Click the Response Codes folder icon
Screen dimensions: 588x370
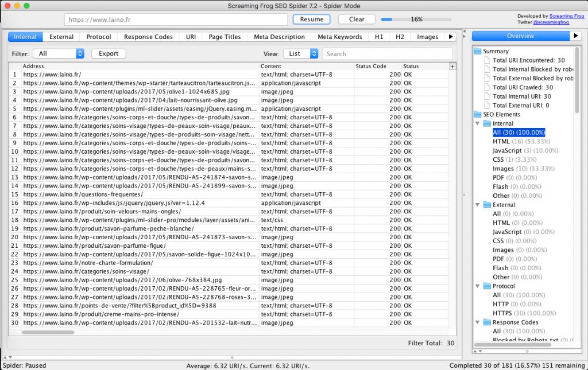tap(487, 322)
